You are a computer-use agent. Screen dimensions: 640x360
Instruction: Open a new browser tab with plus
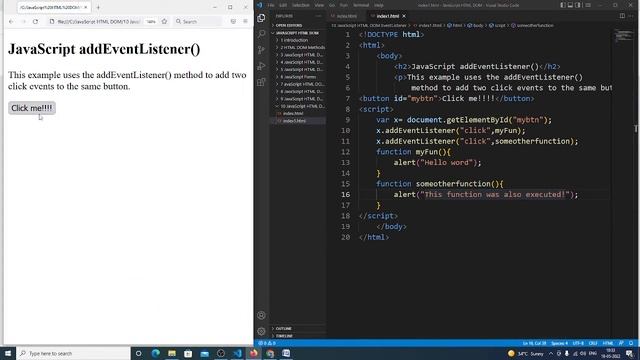(98, 7)
